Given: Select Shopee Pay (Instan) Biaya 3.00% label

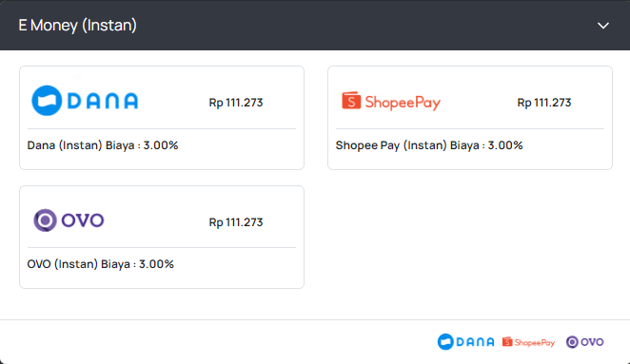Looking at the screenshot, I should coord(429,145).
